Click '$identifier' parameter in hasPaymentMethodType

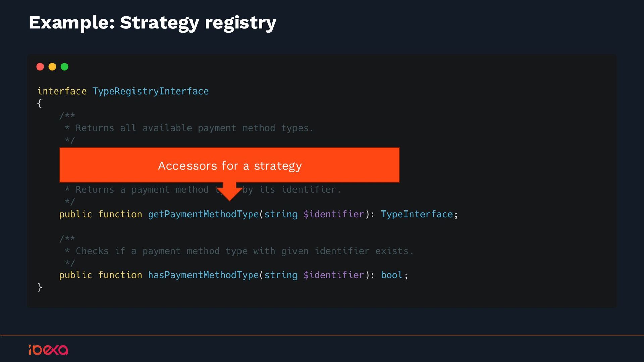point(333,275)
